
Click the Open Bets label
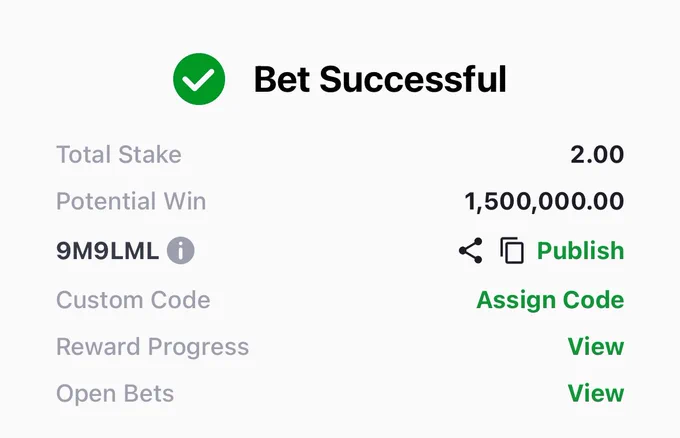click(115, 394)
